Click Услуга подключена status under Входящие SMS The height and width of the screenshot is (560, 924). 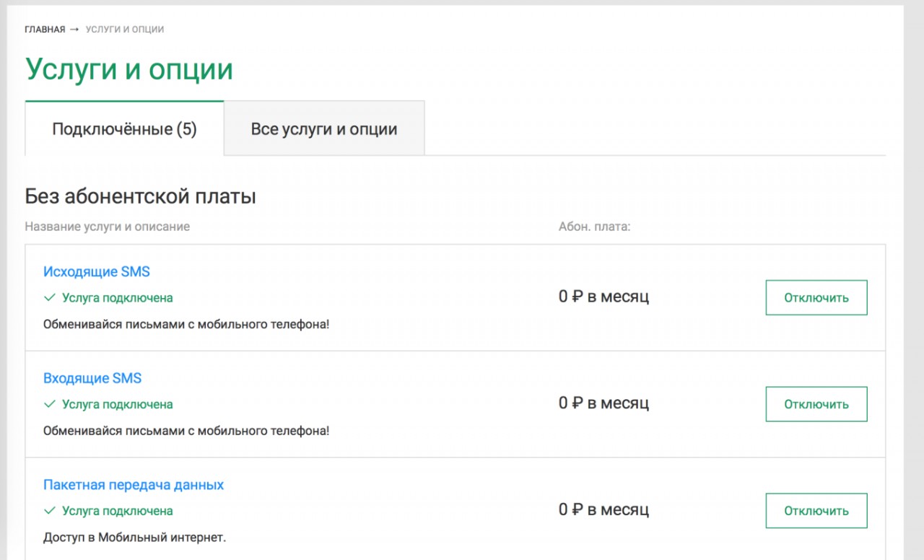pyautogui.click(x=118, y=405)
